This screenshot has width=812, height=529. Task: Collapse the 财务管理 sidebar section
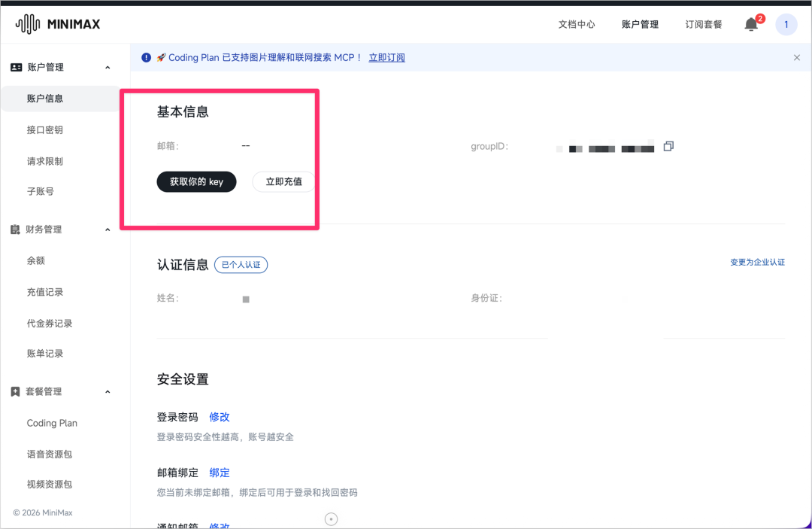click(107, 230)
